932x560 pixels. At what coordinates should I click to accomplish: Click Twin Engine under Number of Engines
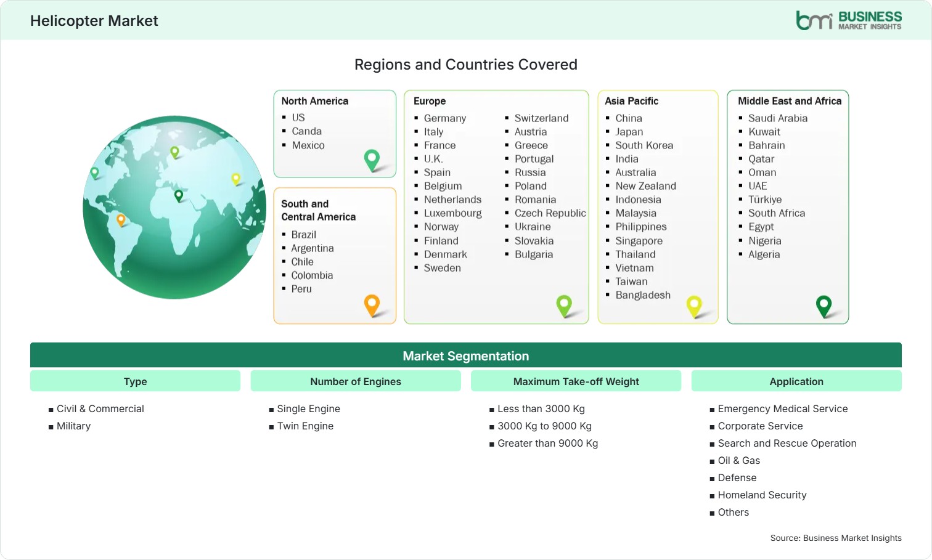(x=305, y=426)
